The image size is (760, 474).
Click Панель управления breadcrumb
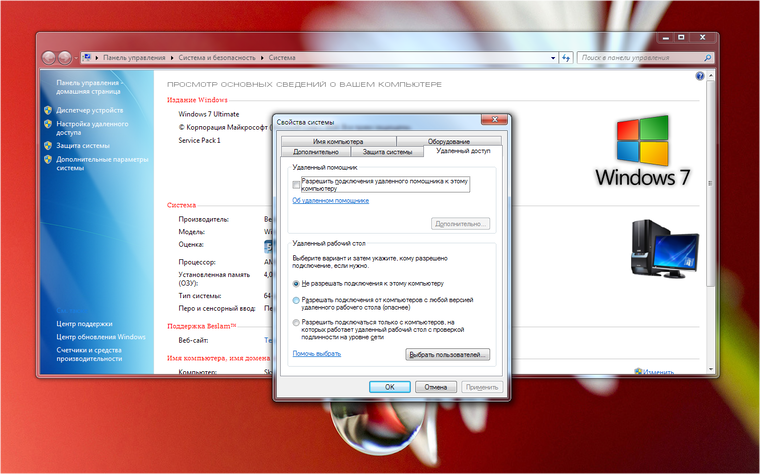point(134,58)
